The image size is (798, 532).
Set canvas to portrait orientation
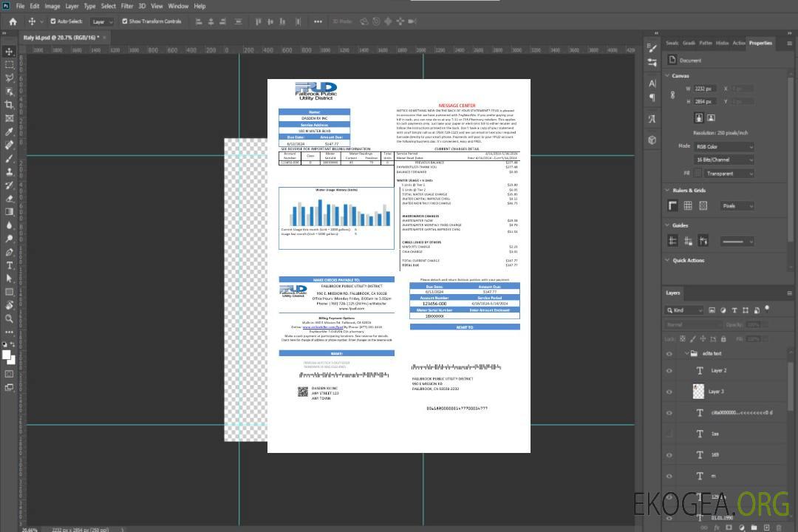tap(699, 118)
